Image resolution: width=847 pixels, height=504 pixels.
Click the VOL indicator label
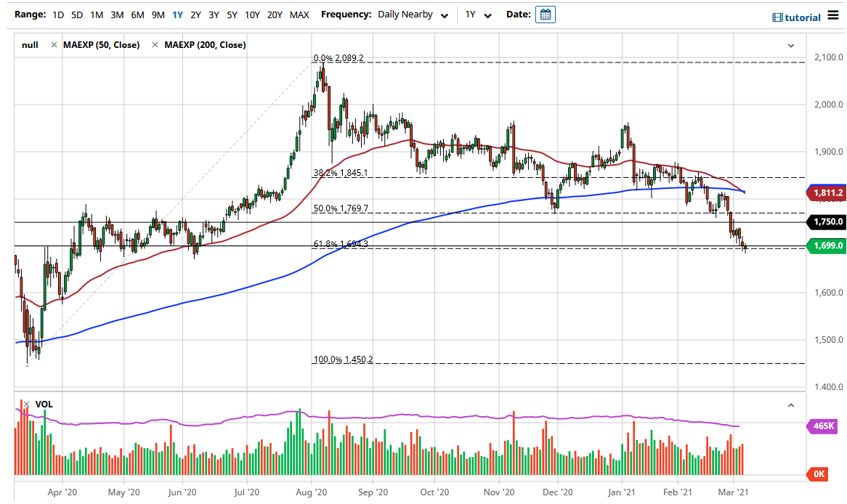[44, 404]
